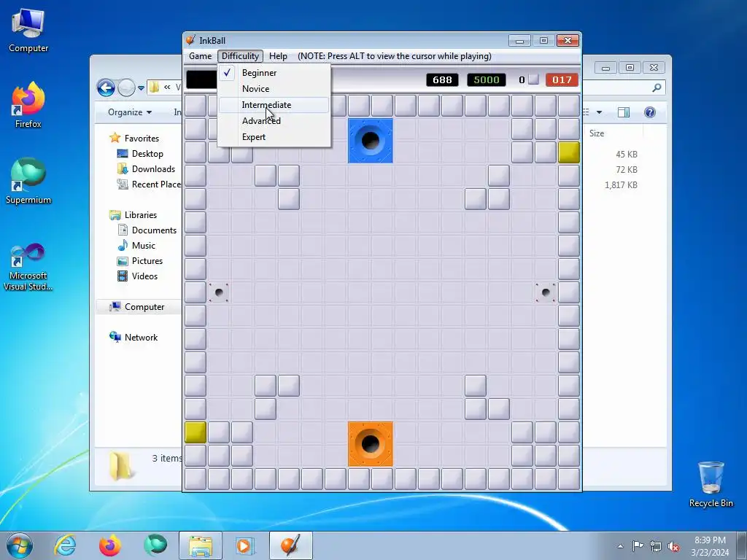Launch Internet Explorer from the taskbar
Image resolution: width=747 pixels, height=560 pixels.
coord(65,545)
